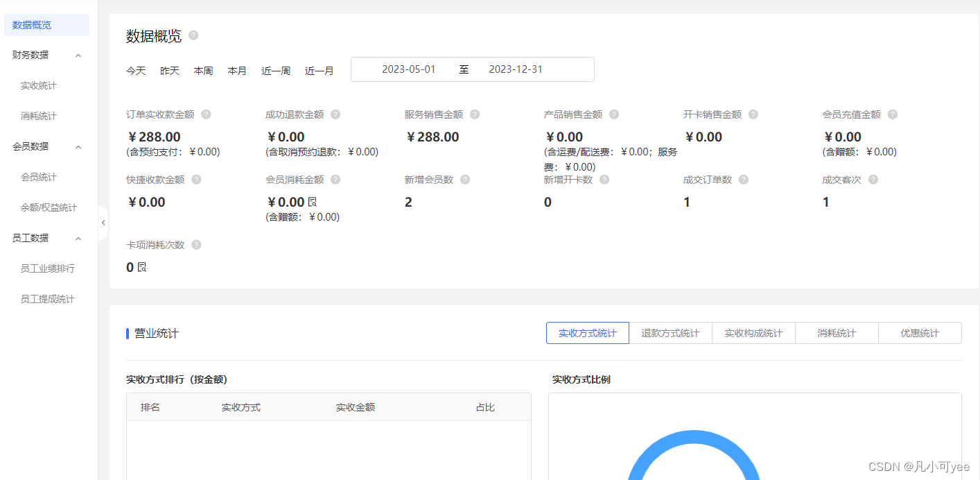Image resolution: width=980 pixels, height=480 pixels.
Task: Show help for 快捷收款金额
Action: (x=196, y=180)
